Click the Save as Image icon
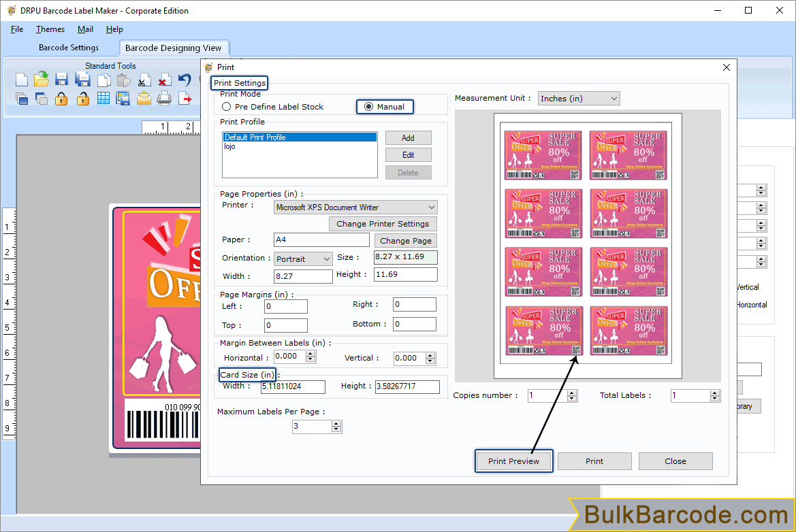The height and width of the screenshot is (532, 796). coord(123,99)
